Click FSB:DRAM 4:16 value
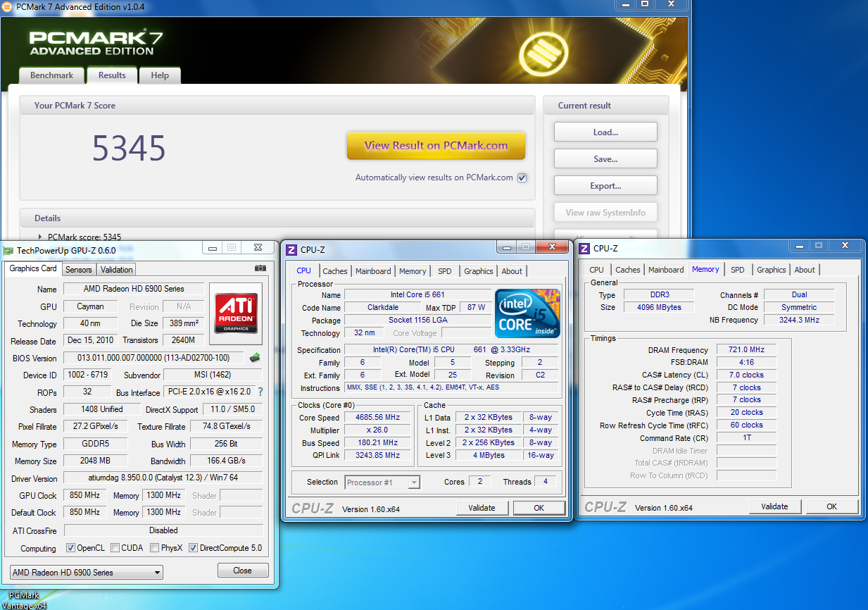The width and height of the screenshot is (868, 610). point(746,362)
